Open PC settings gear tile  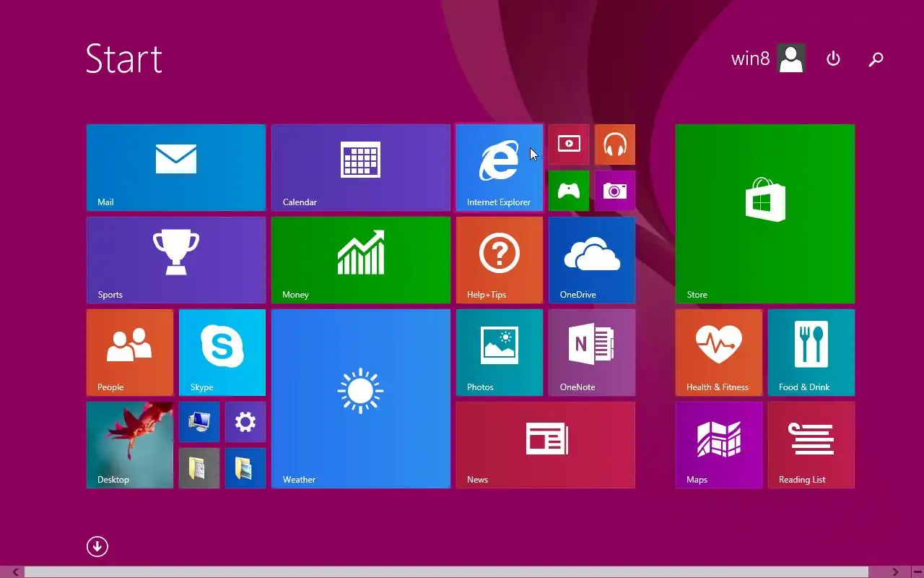(245, 422)
